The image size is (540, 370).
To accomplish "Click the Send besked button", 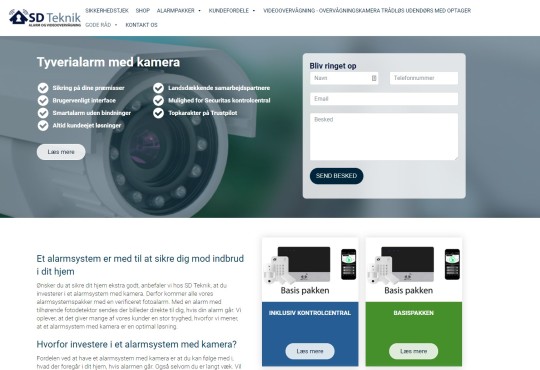I will pos(336,176).
